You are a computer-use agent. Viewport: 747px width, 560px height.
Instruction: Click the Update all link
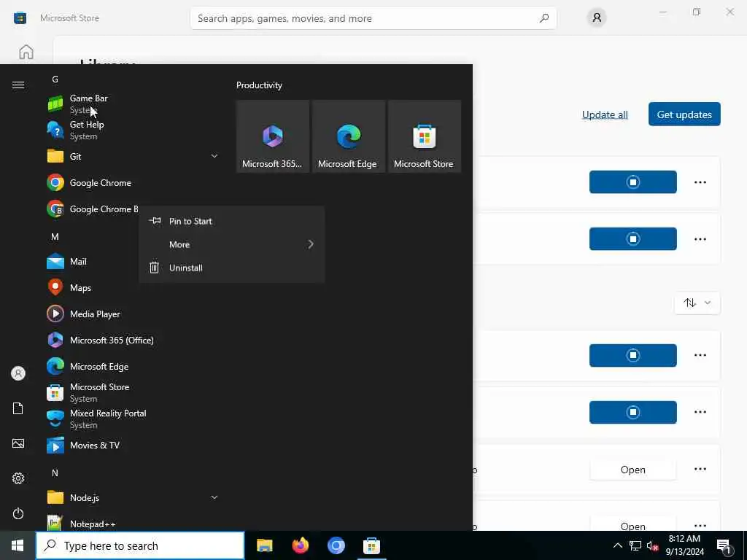tap(605, 114)
